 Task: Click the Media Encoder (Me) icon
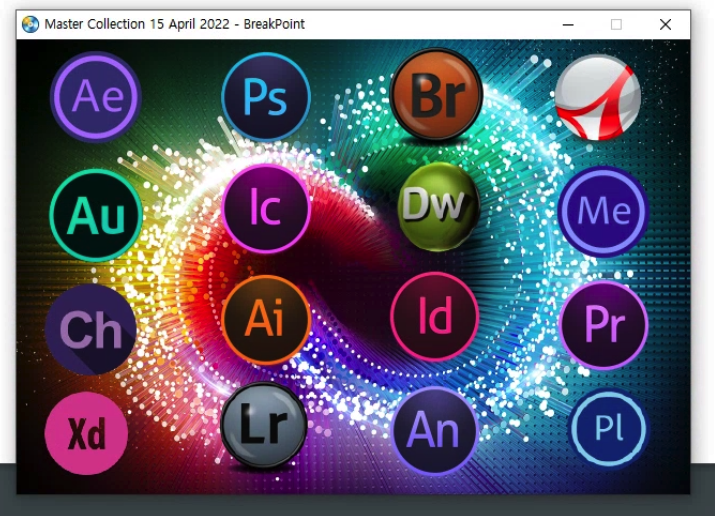[603, 212]
